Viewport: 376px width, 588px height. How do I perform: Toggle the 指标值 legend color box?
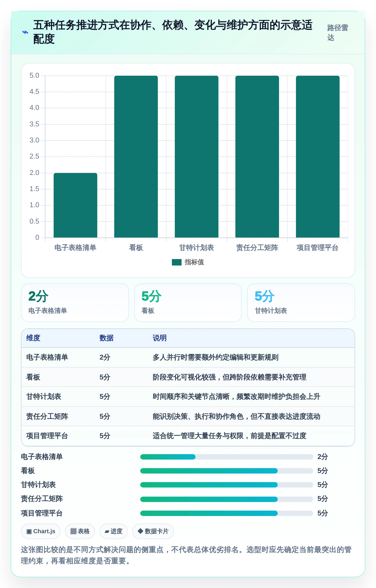(x=177, y=262)
